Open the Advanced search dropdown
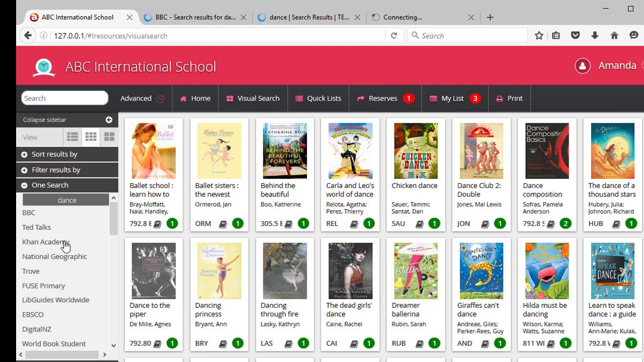 point(142,99)
